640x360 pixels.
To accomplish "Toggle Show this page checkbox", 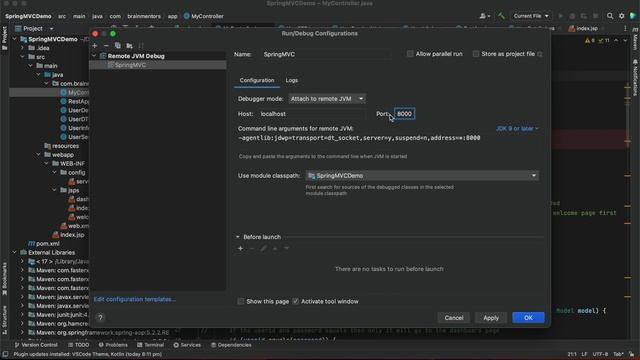I will tap(241, 301).
